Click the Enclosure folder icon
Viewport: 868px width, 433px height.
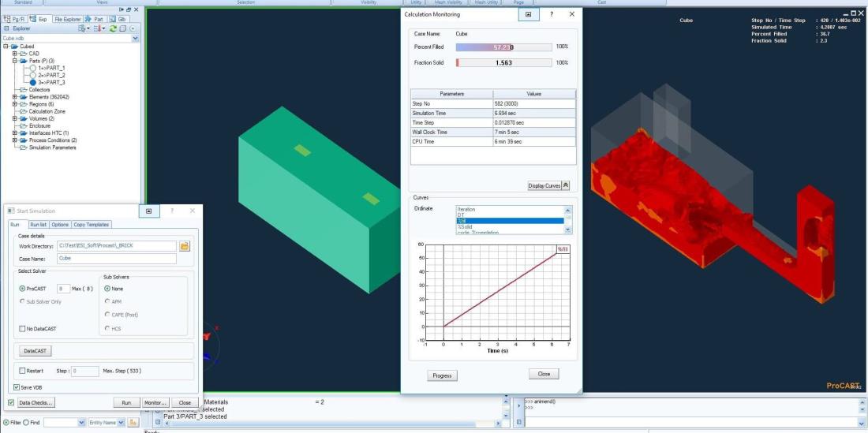click(x=24, y=125)
